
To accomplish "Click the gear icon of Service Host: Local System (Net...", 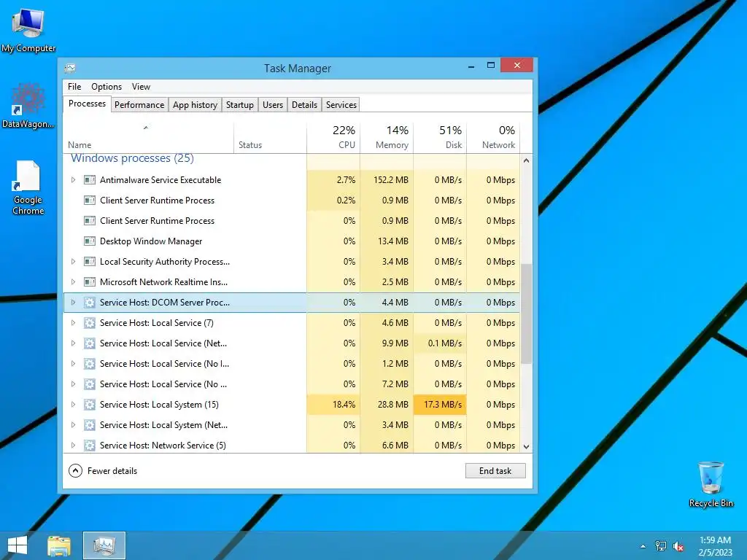I will point(90,425).
